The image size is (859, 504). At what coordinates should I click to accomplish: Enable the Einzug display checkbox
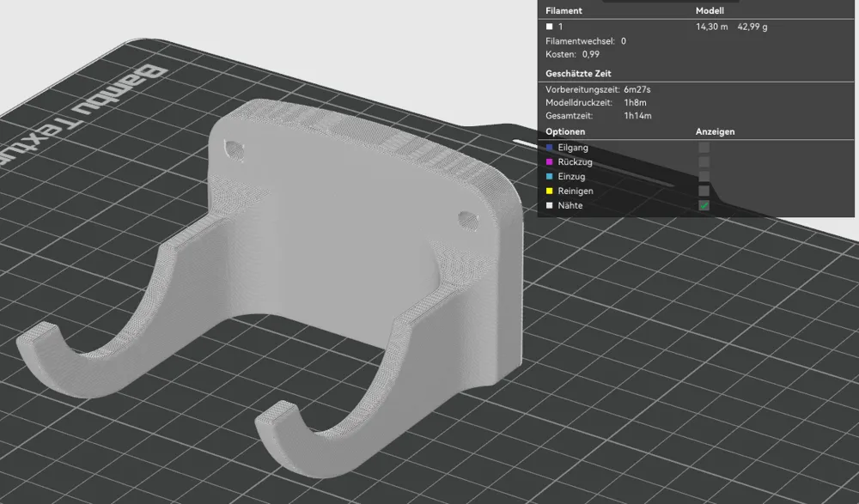[x=704, y=176]
